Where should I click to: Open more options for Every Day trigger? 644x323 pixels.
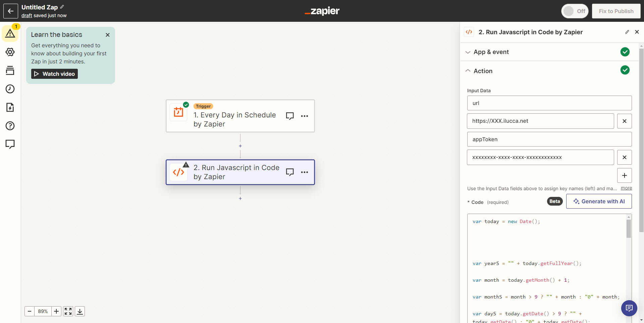[x=305, y=116]
